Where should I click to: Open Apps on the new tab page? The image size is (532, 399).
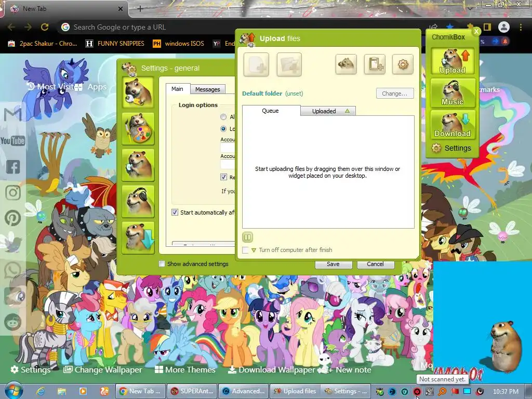tap(90, 87)
